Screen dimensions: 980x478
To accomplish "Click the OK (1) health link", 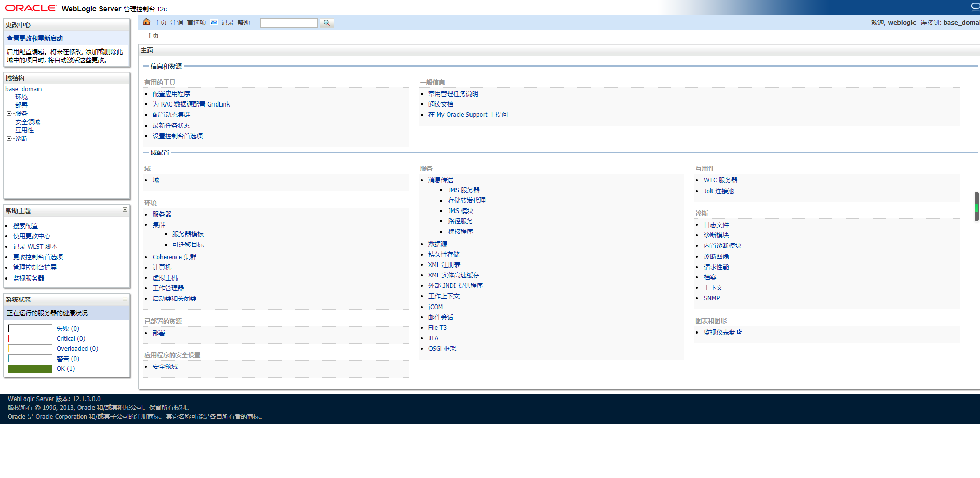I will [65, 369].
